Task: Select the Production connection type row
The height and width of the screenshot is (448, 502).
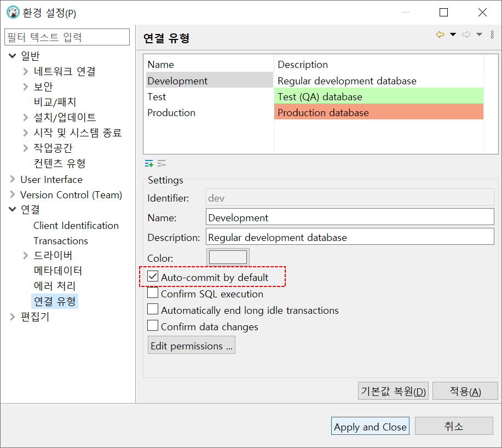Action: point(314,112)
